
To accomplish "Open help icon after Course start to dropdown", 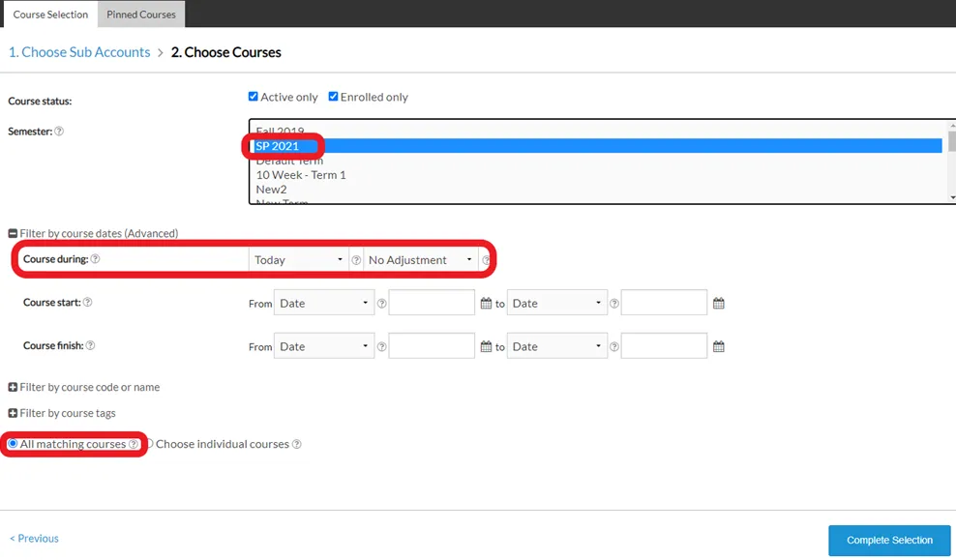I will (x=614, y=304).
